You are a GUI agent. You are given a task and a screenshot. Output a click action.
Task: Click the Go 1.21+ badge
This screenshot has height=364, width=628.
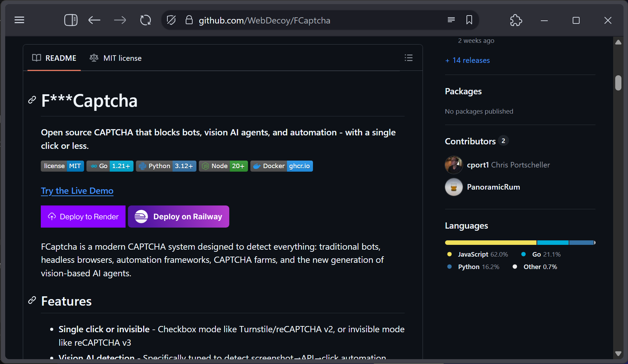point(110,166)
